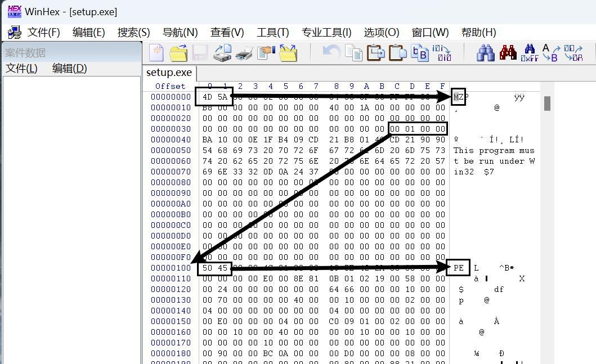596x364 pixels.
Task: Click the WinHex logo in the title bar
Action: pyautogui.click(x=15, y=11)
